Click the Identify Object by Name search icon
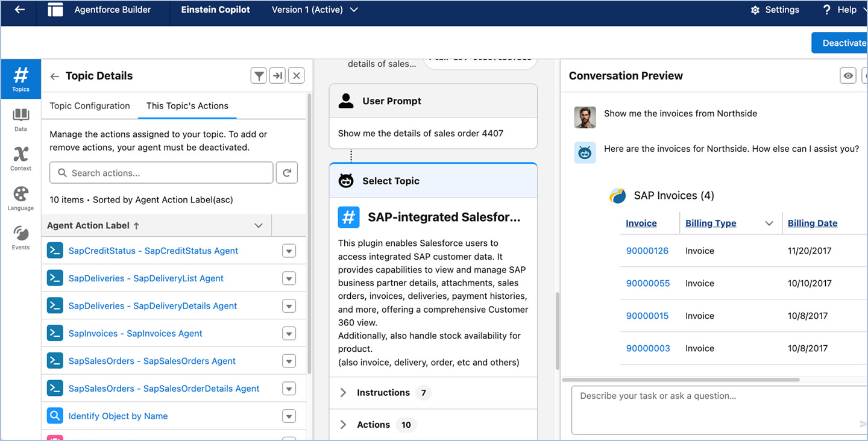This screenshot has width=868, height=441. tap(55, 416)
